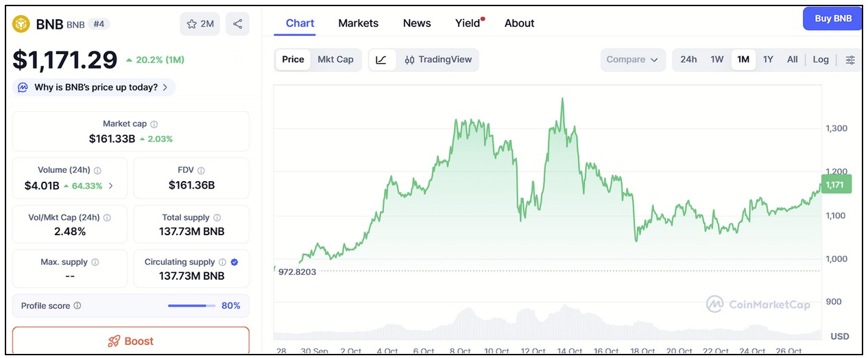Select the 24h time range
The height and width of the screenshot is (358, 868).
(x=688, y=60)
